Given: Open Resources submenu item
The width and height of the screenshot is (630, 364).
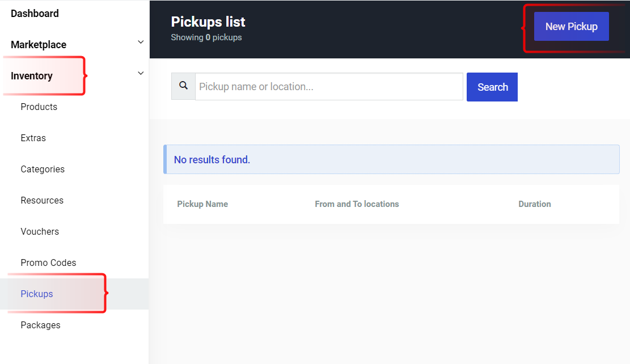Looking at the screenshot, I should [x=42, y=201].
